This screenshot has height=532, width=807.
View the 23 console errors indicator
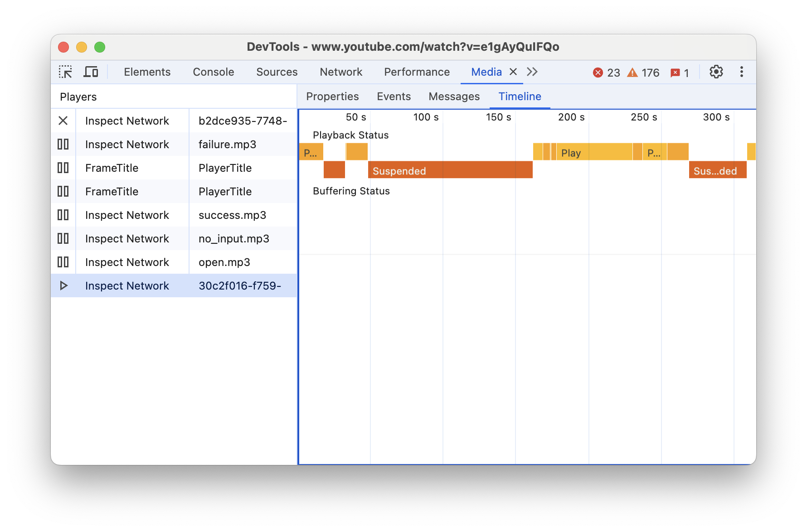606,72
